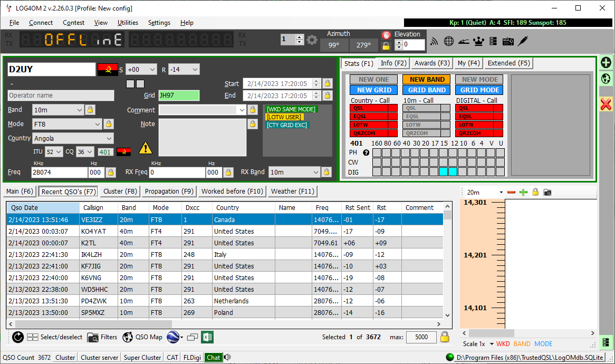Click the camera folder icon in band map

point(547,192)
